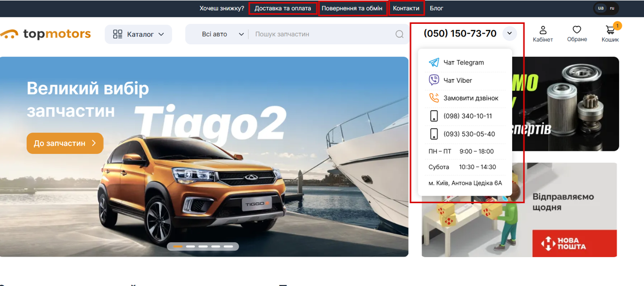Call the main number (050) 150-73-70
The width and height of the screenshot is (644, 286).
tap(460, 34)
